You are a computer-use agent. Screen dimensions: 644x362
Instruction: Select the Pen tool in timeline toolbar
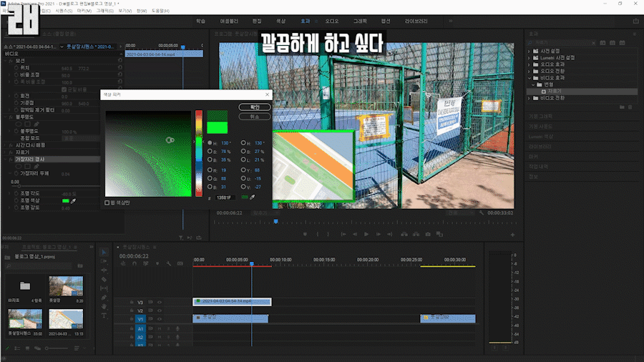pyautogui.click(x=104, y=298)
